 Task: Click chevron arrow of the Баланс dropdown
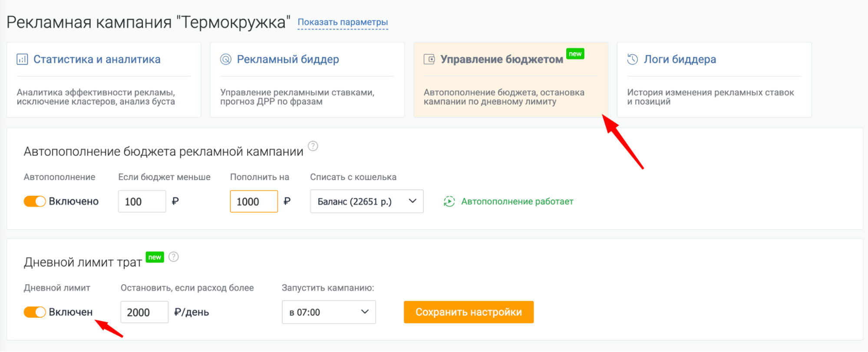coord(413,201)
